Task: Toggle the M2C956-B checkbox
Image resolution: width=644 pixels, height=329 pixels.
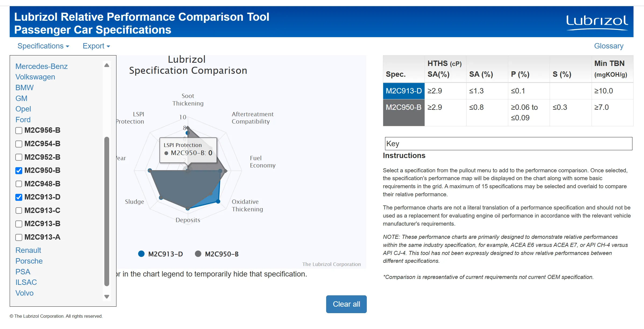Action: tap(19, 131)
